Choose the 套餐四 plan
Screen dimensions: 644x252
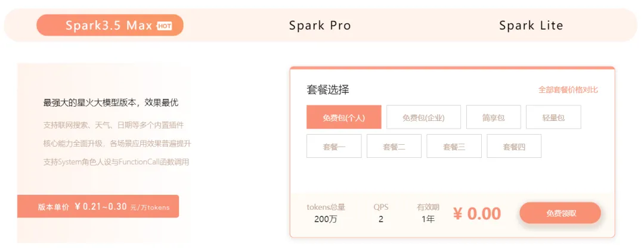point(513,147)
